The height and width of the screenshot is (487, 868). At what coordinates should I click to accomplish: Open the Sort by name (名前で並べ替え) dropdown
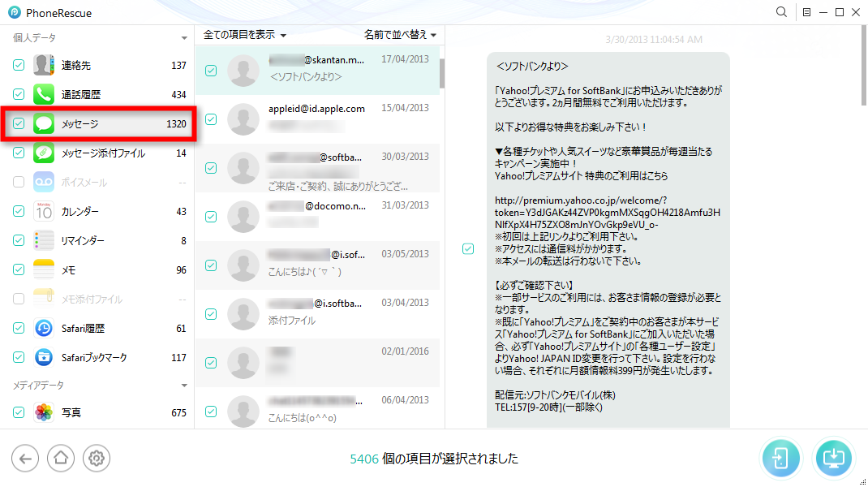coord(400,35)
